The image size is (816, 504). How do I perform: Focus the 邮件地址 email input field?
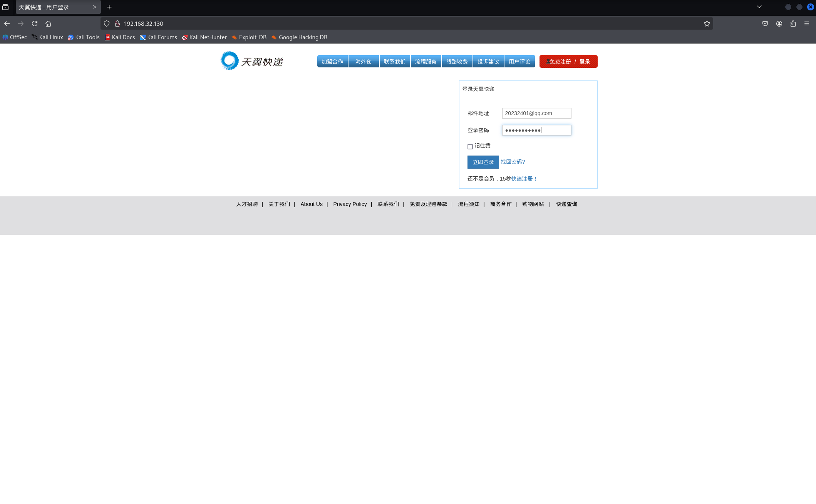click(x=536, y=113)
